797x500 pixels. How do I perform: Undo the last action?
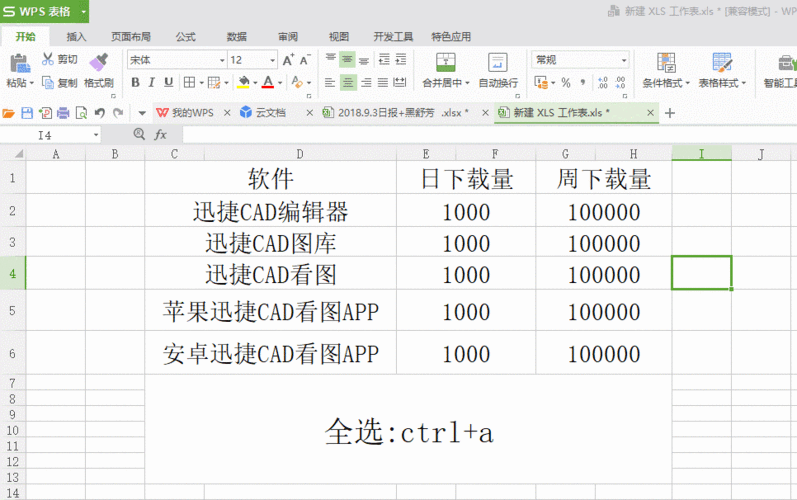click(x=100, y=113)
